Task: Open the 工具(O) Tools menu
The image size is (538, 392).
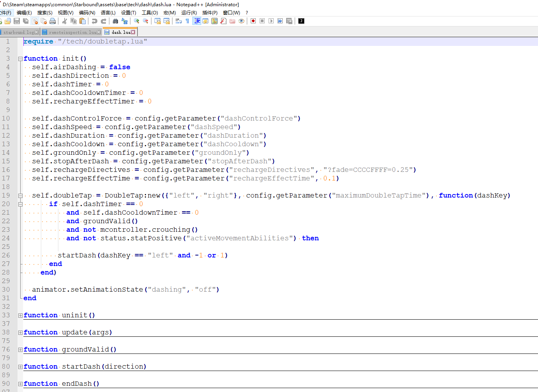Action: click(x=149, y=13)
